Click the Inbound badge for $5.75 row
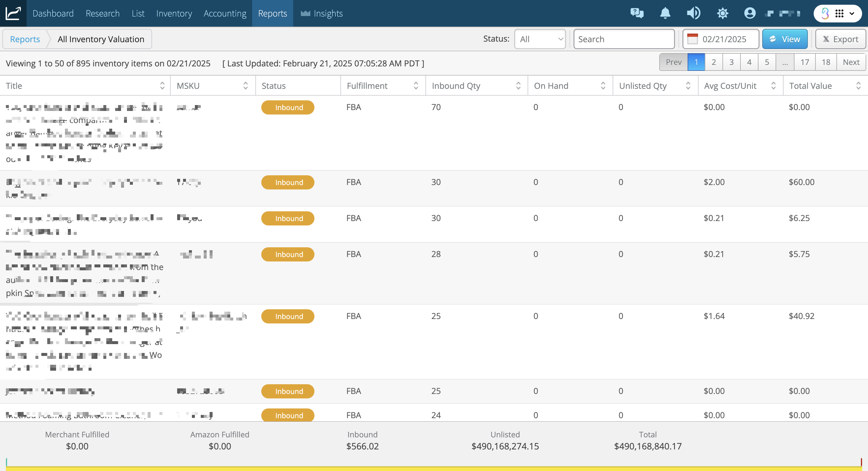 [x=288, y=254]
